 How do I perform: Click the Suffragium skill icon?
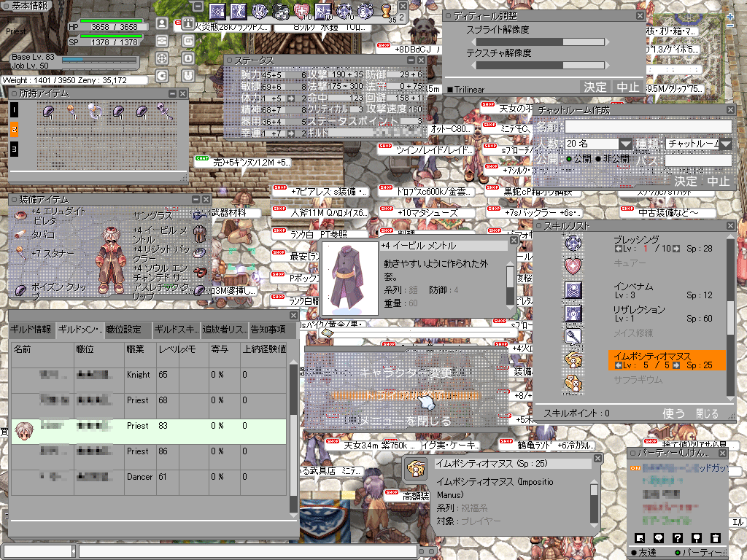(x=573, y=384)
